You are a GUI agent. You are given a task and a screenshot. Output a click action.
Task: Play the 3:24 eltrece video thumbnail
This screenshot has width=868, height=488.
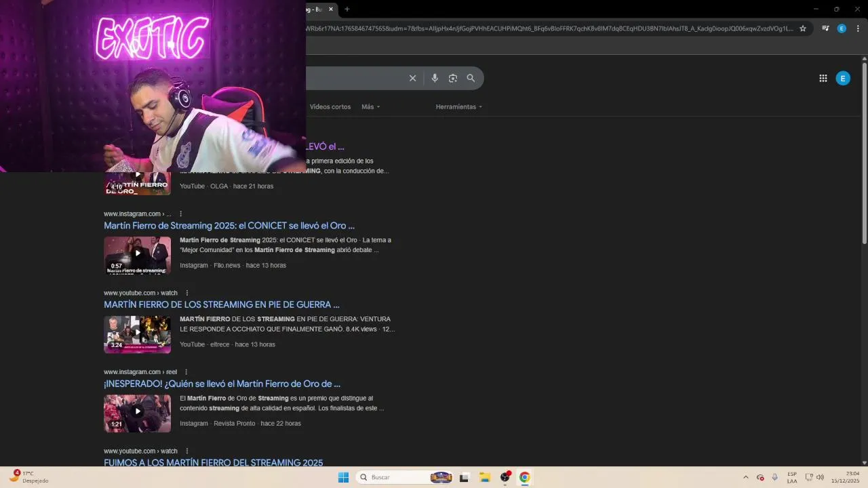pyautogui.click(x=138, y=333)
